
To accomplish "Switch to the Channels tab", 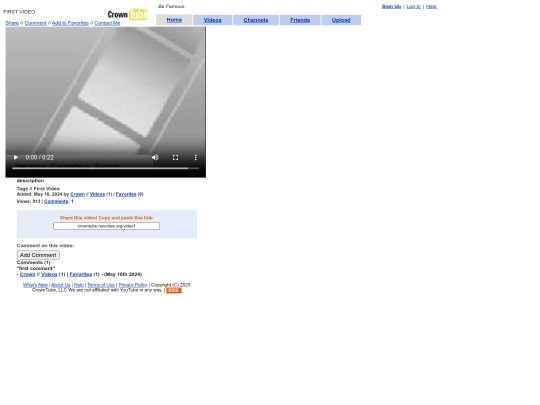I will (256, 20).
